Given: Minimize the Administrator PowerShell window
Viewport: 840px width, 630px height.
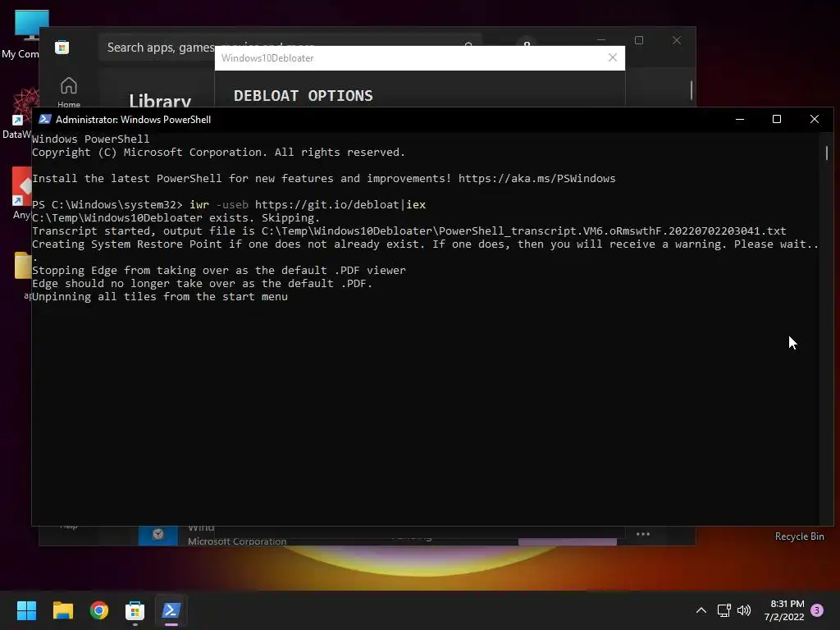Looking at the screenshot, I should (740, 119).
